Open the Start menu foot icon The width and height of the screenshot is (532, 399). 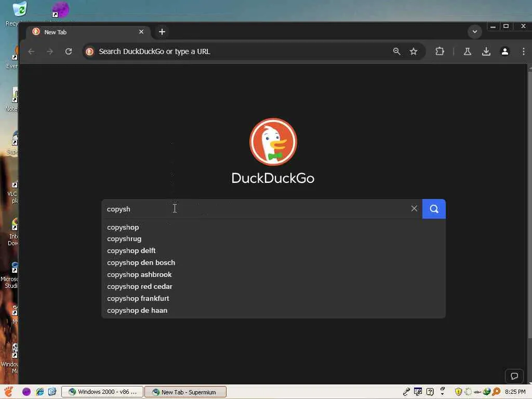[9, 392]
